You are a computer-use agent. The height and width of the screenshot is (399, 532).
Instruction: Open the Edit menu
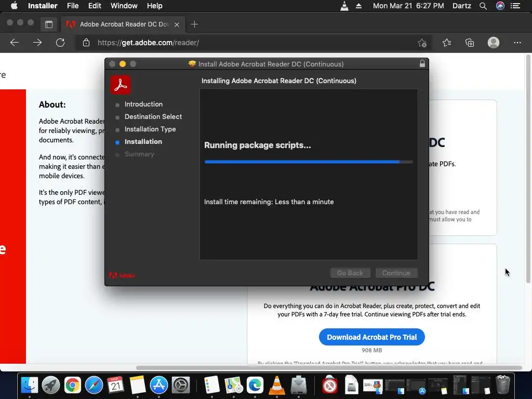click(95, 6)
